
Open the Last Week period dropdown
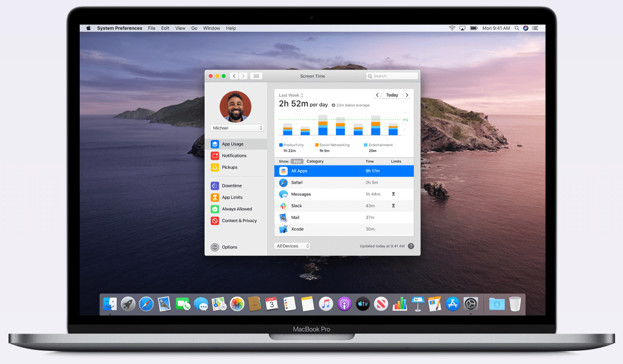click(x=291, y=95)
